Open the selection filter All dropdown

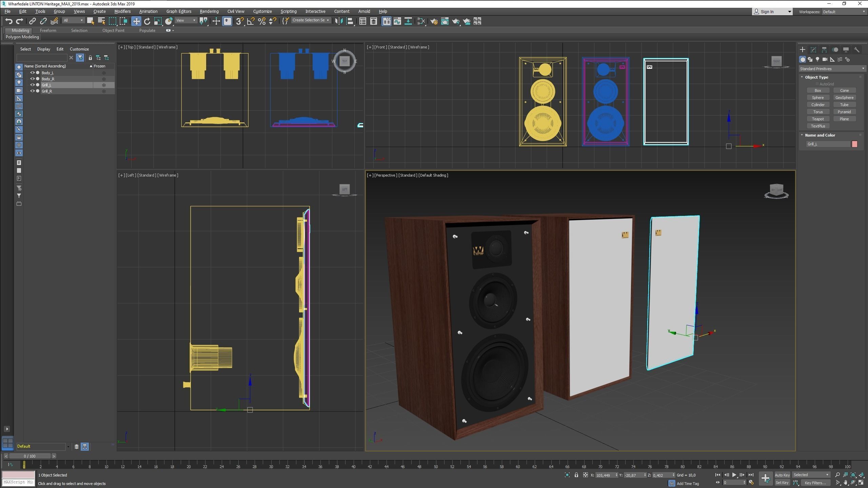click(73, 20)
